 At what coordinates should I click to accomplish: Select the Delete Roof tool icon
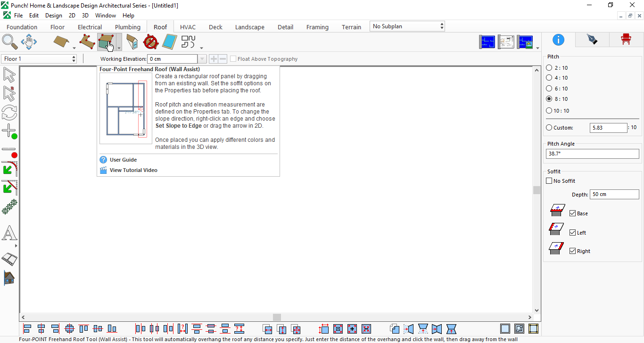click(150, 42)
